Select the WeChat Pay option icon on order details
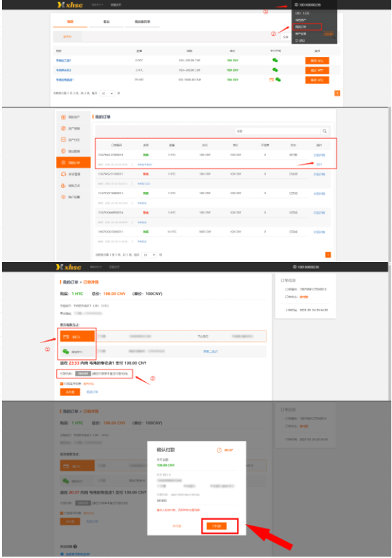The height and width of the screenshot is (558, 392). [x=66, y=351]
